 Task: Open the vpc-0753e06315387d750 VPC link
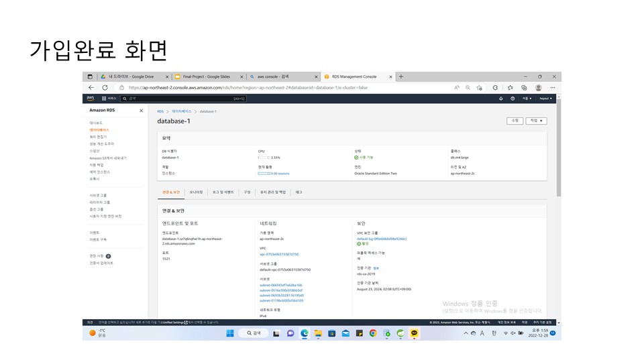coord(279,254)
